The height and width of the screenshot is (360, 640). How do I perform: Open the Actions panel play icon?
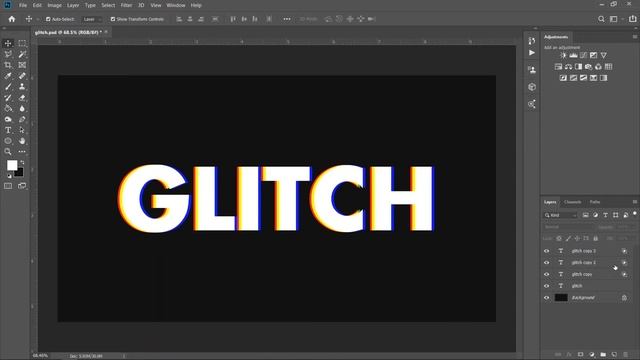pos(531,53)
